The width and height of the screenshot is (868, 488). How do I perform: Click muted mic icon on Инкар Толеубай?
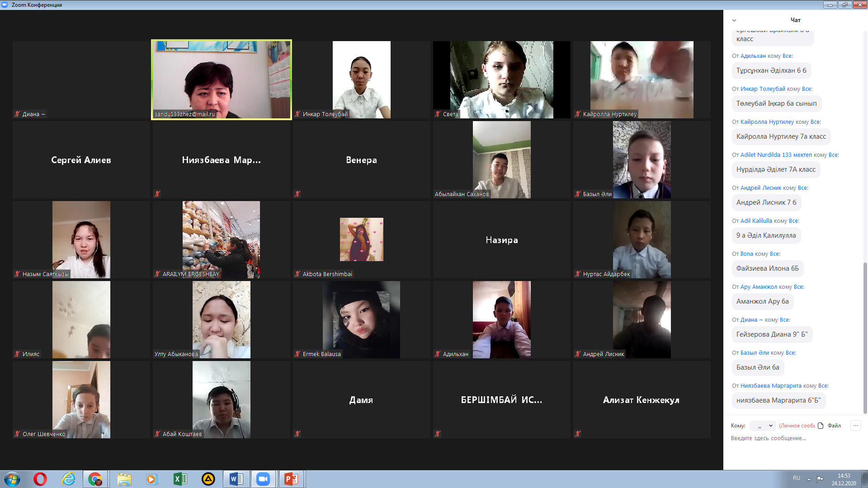point(297,114)
